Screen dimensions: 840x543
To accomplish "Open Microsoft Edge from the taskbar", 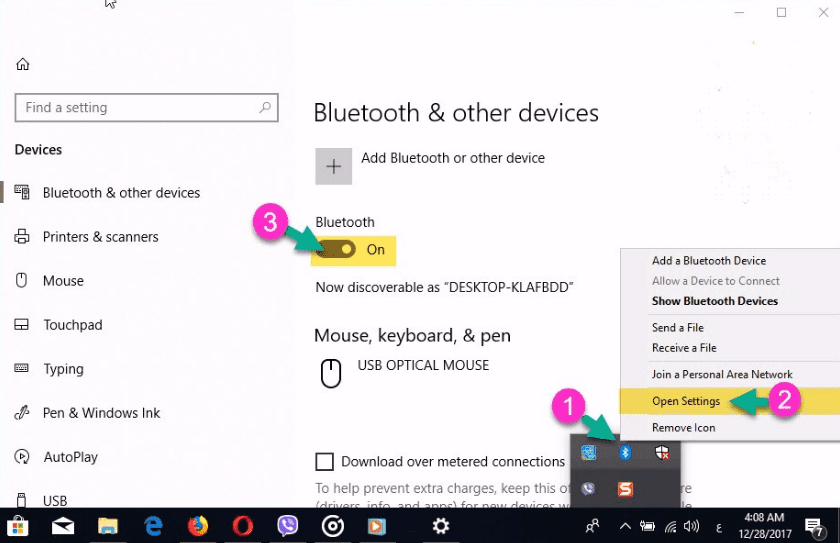I will (153, 525).
